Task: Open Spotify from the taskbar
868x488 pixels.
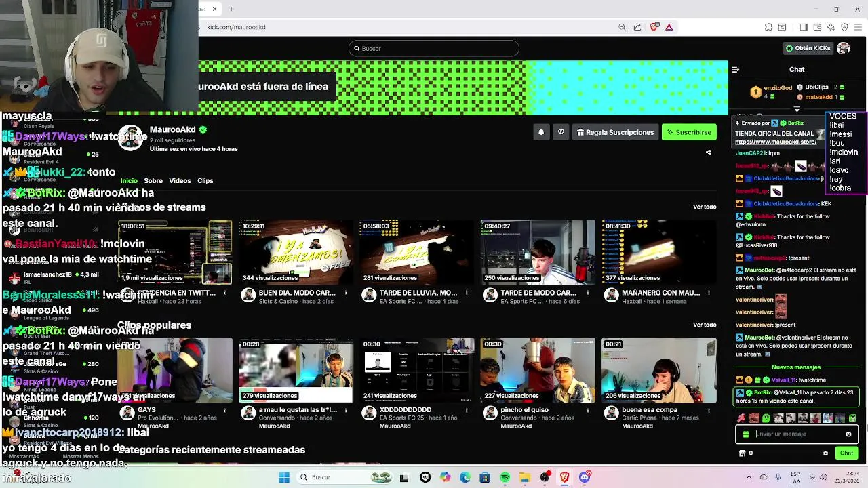Action: click(505, 477)
